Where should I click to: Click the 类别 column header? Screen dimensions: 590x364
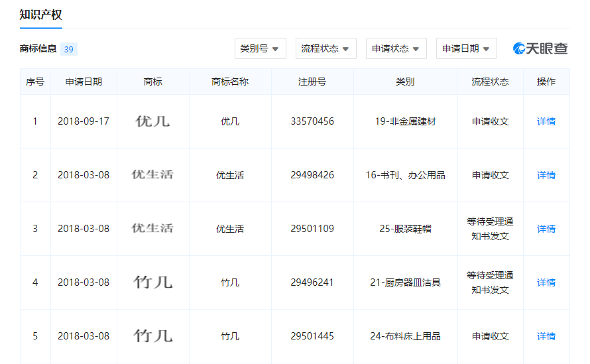(405, 82)
